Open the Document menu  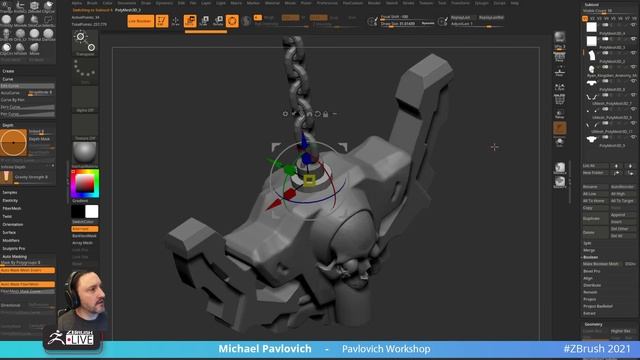(127, 3)
